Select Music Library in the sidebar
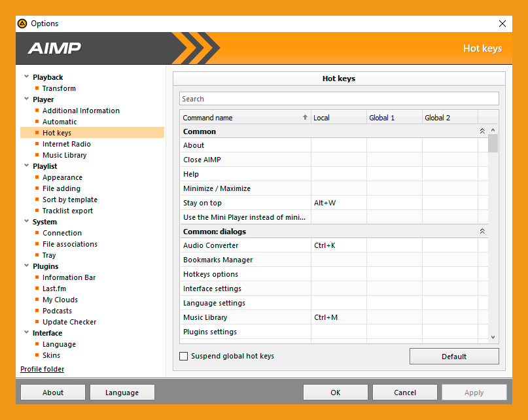528x420 pixels. pyautogui.click(x=64, y=155)
